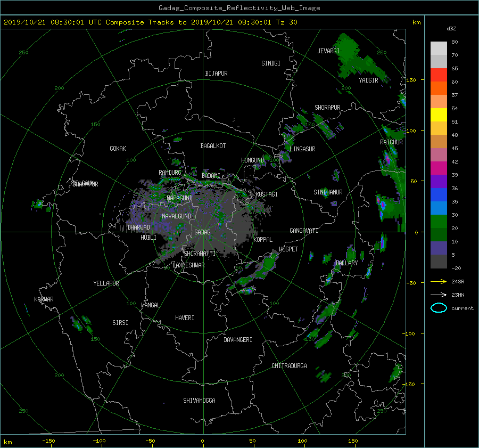Image resolution: width=479 pixels, height=448 pixels.
Task: Select the yellow 51 dBZ color swatch
Action: click(x=439, y=115)
